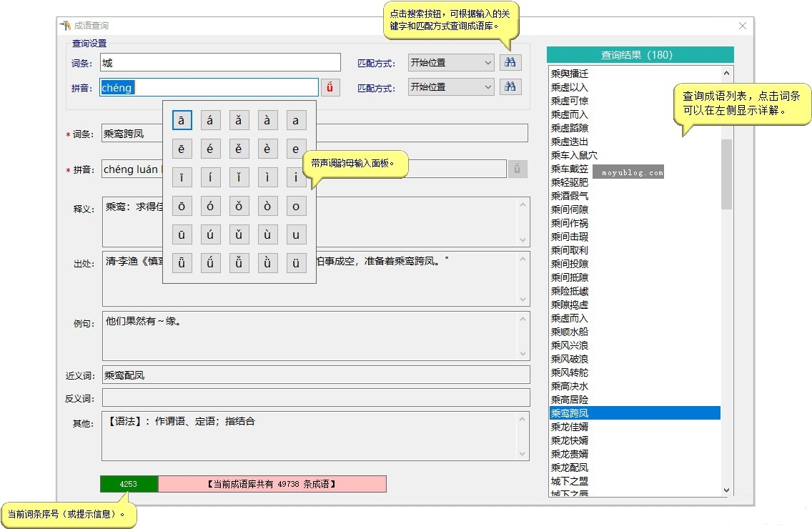Select 乘酒假气 in the results list
Viewport: 812px width, 529px height.
[x=635, y=196]
